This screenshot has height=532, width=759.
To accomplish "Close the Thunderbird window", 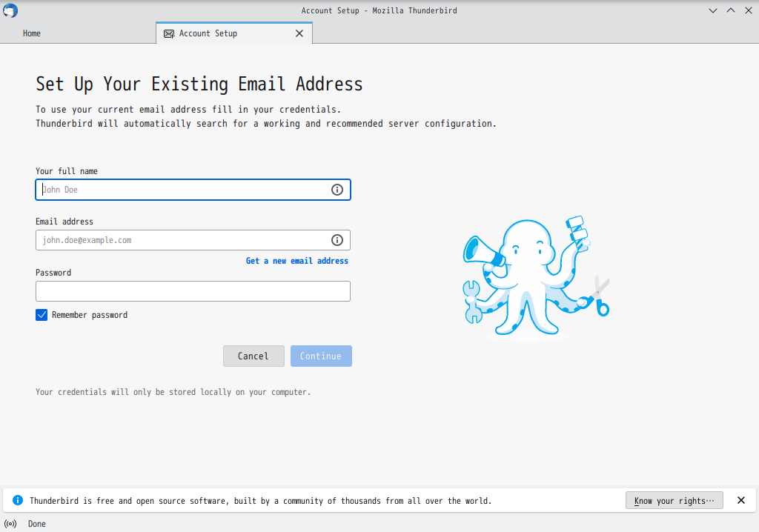I will tap(749, 10).
